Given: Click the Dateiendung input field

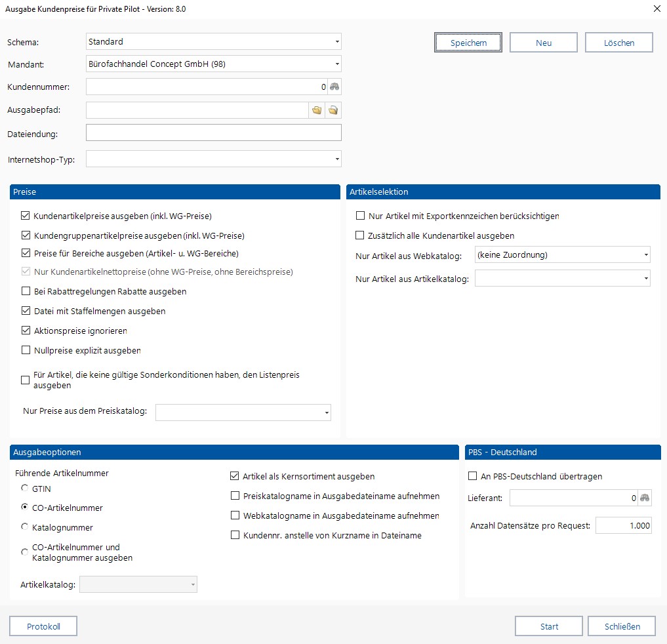Looking at the screenshot, I should pos(214,132).
